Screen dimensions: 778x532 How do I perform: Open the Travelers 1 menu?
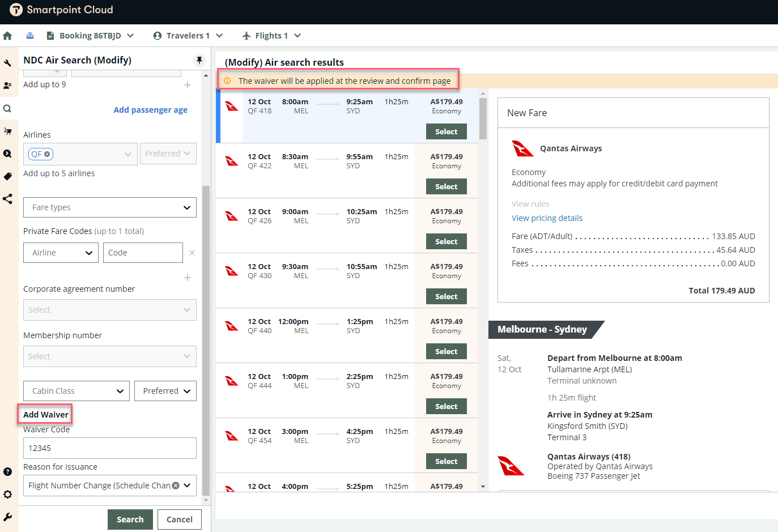tap(188, 36)
